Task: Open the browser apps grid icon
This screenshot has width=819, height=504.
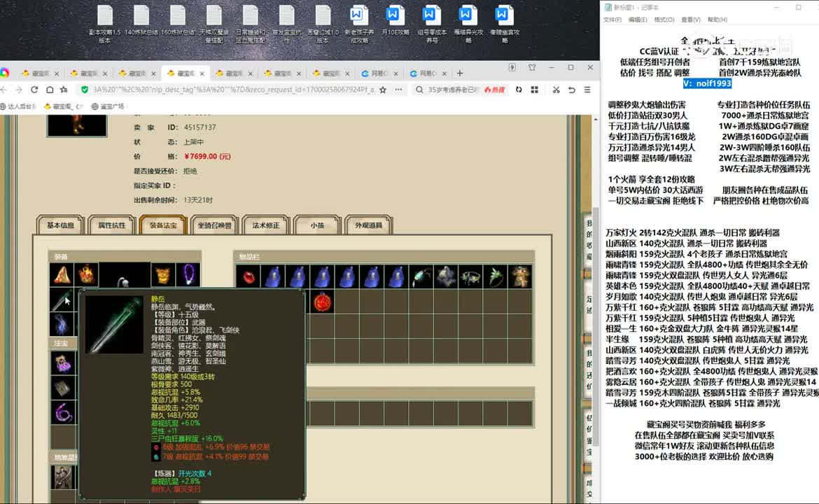Action: click(534, 90)
